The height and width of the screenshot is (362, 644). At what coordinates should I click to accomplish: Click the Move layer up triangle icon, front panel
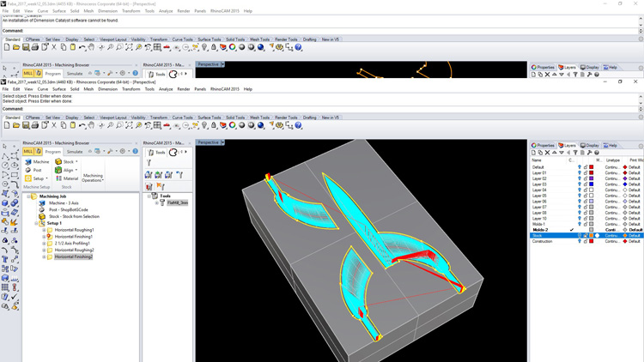[554, 153]
